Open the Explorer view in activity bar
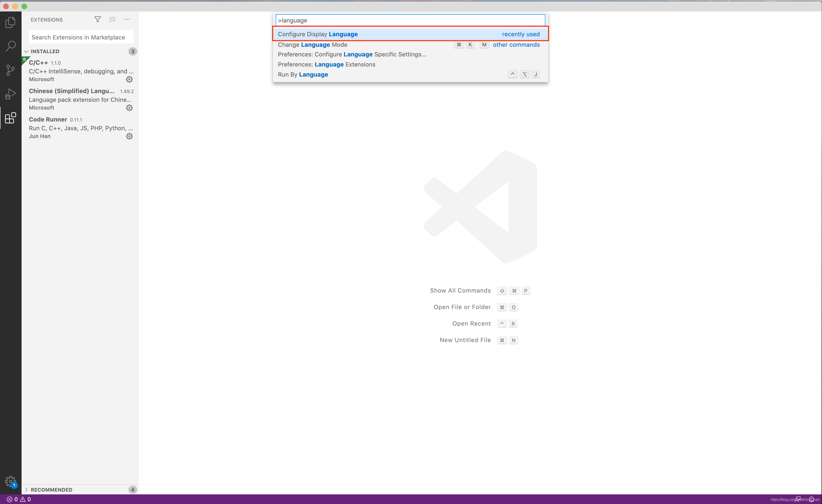The image size is (822, 504). (x=10, y=22)
